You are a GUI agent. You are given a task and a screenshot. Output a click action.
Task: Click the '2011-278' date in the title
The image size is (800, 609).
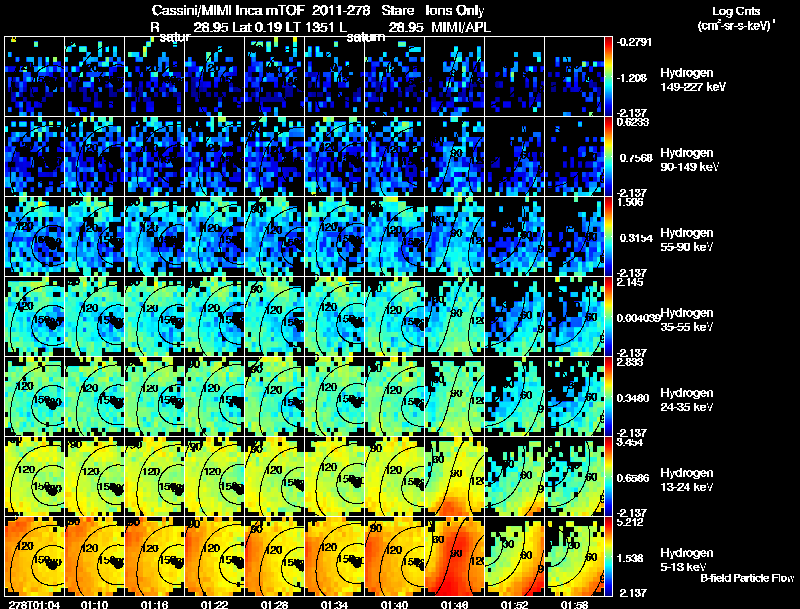[x=341, y=10]
